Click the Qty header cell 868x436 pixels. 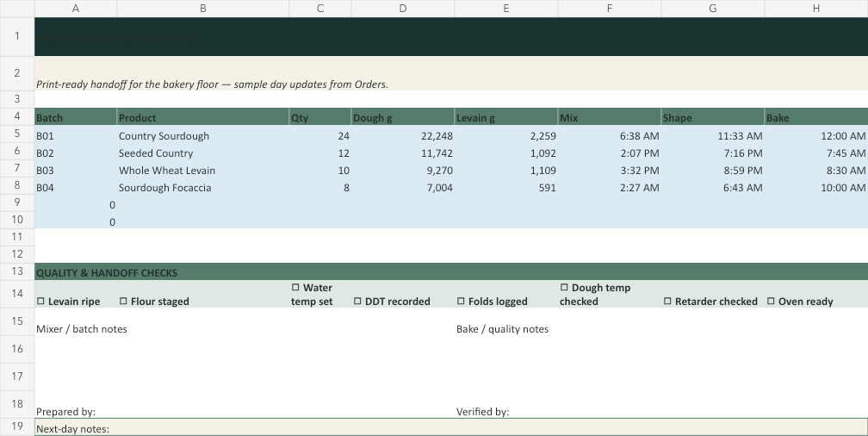click(320, 116)
